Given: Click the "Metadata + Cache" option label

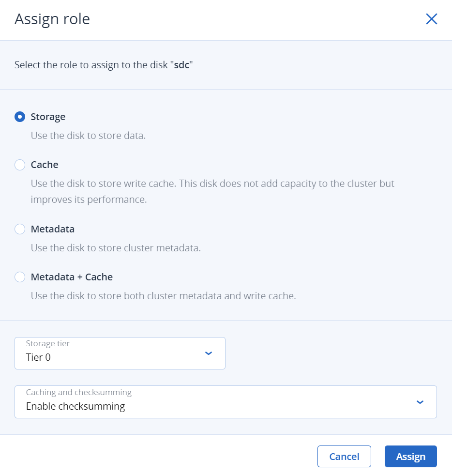Looking at the screenshot, I should pyautogui.click(x=72, y=277).
